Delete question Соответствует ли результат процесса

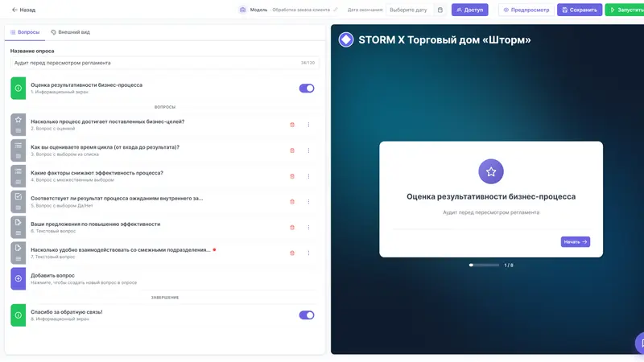click(292, 202)
